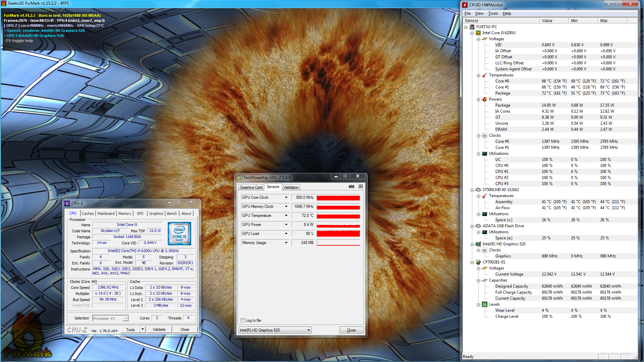
Task: Open the HWMonitor File menu
Action: [x=467, y=13]
